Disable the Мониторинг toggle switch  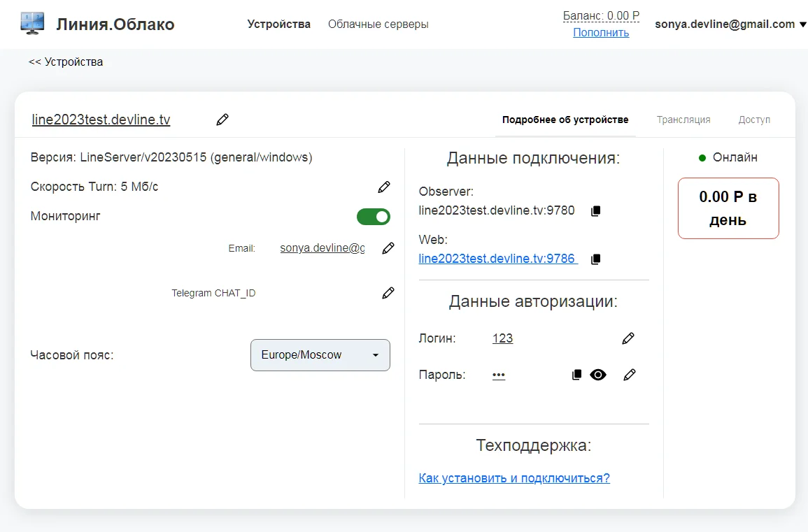pos(374,217)
